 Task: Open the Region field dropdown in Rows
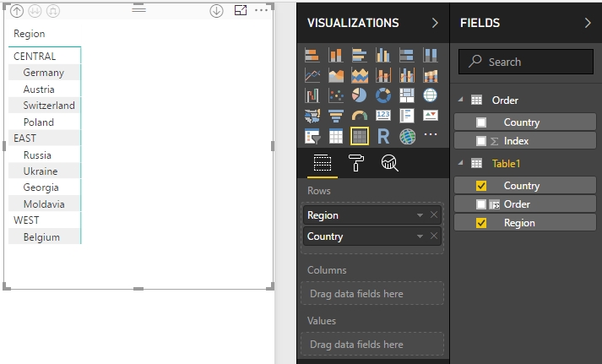pos(420,215)
